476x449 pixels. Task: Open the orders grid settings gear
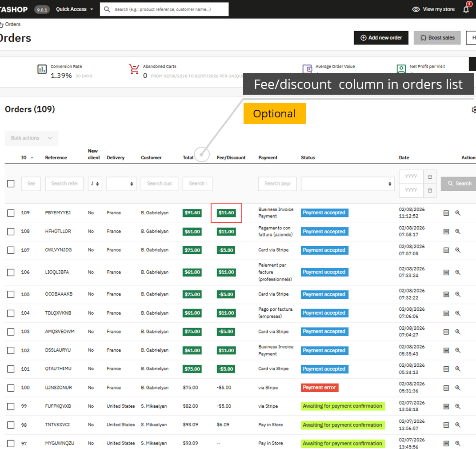pos(474,110)
